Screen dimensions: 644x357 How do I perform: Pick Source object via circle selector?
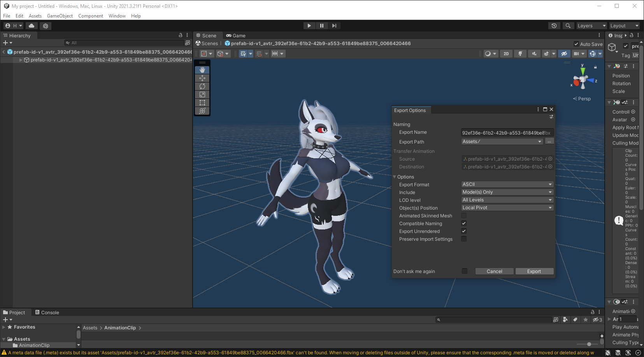coord(550,159)
